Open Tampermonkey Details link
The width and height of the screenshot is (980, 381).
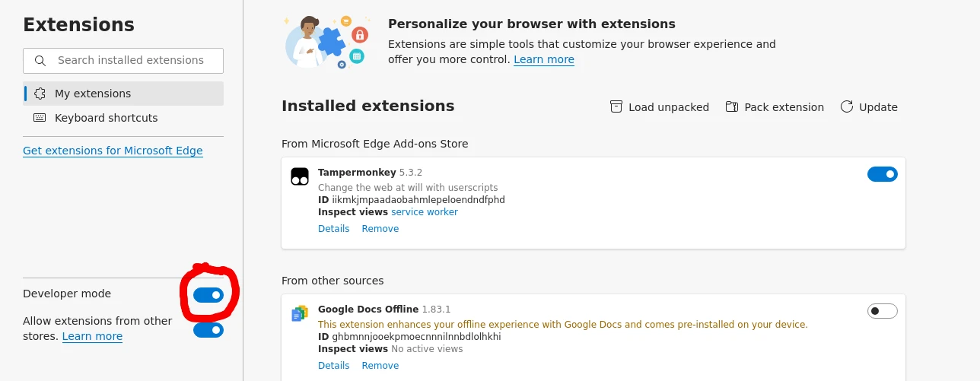[x=334, y=229]
